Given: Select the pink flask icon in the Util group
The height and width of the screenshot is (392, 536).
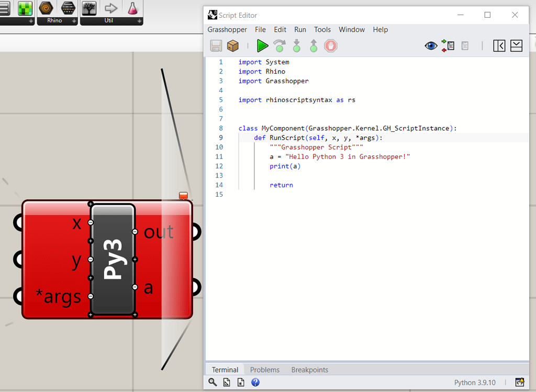Looking at the screenshot, I should point(132,9).
